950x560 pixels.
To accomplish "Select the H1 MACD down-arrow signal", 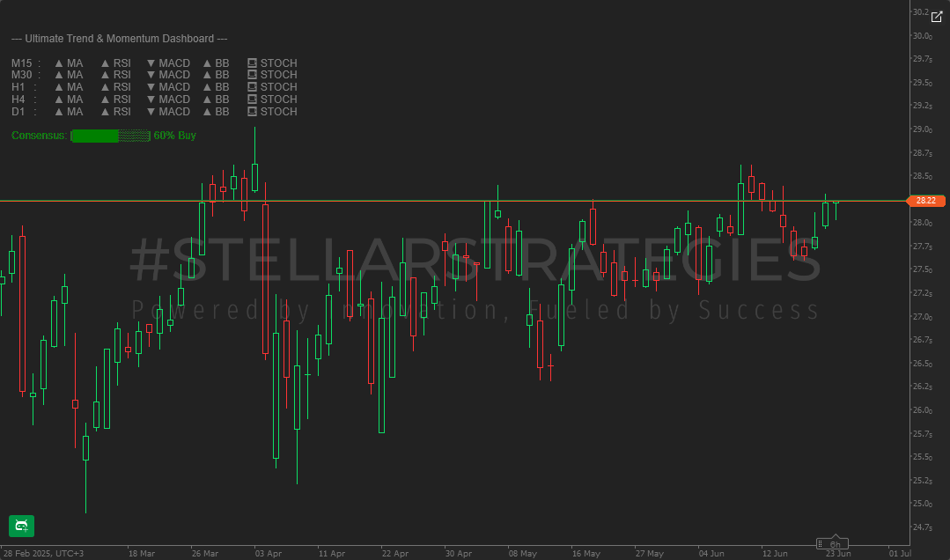I will click(150, 87).
